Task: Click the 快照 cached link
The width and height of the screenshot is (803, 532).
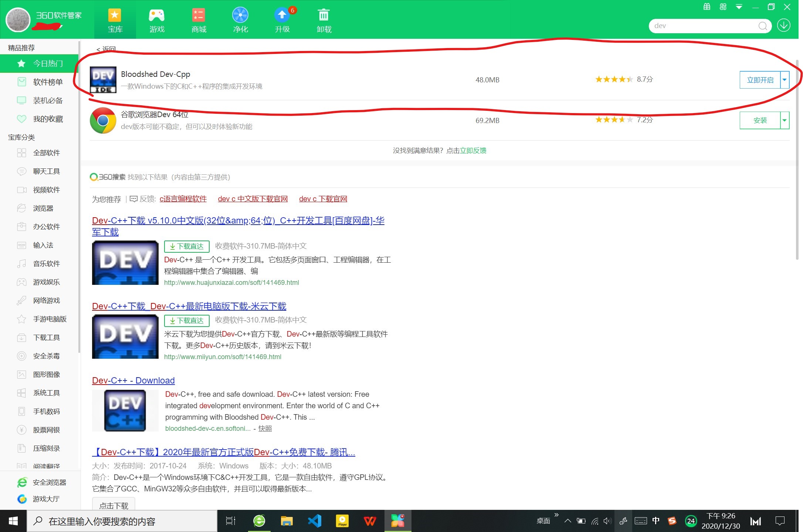Action: point(265,429)
